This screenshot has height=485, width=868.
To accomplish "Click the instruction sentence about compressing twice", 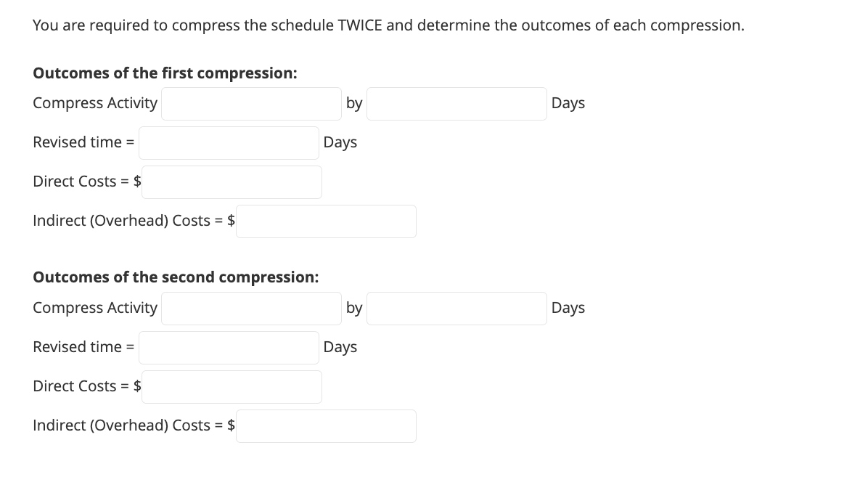I will tap(388, 25).
